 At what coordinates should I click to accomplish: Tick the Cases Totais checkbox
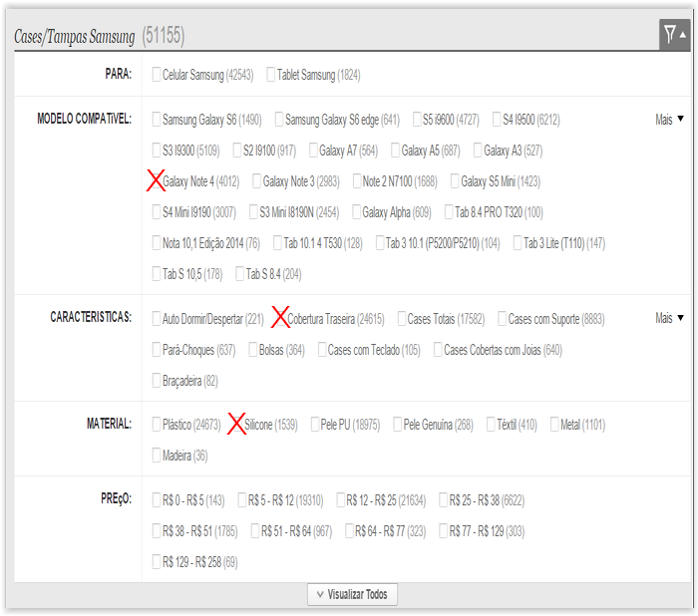pyautogui.click(x=402, y=319)
